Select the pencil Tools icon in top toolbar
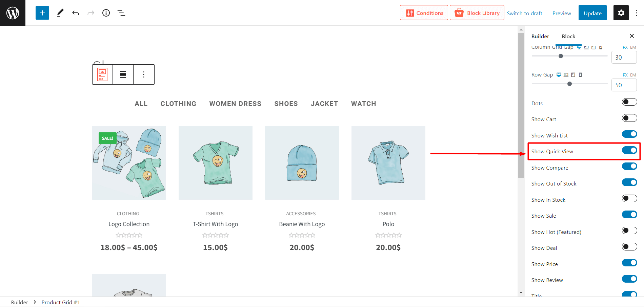Screen dimensions: 644x307 click(60, 13)
